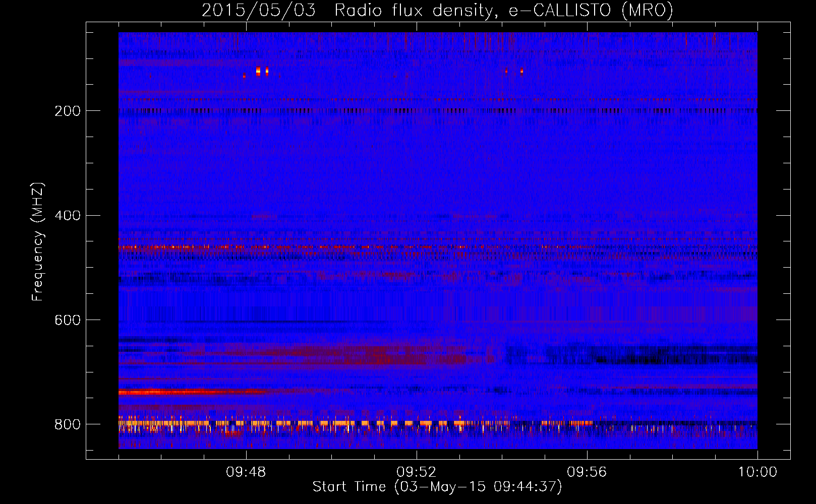The image size is (816, 504).
Task: Click the 'Start Time (03-May-15 09:44:37)' label
Action: (437, 487)
